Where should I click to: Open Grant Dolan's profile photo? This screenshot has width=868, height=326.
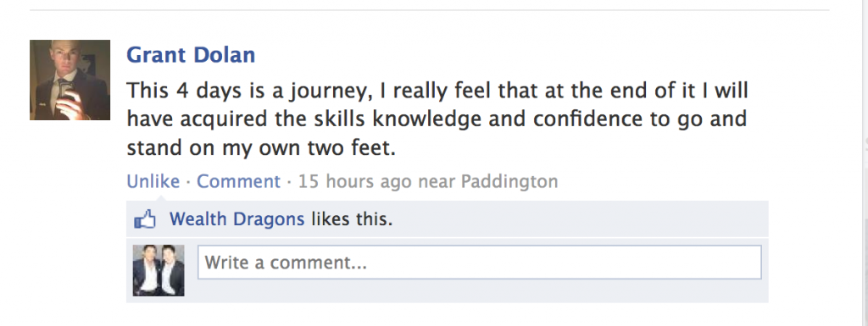70,80
